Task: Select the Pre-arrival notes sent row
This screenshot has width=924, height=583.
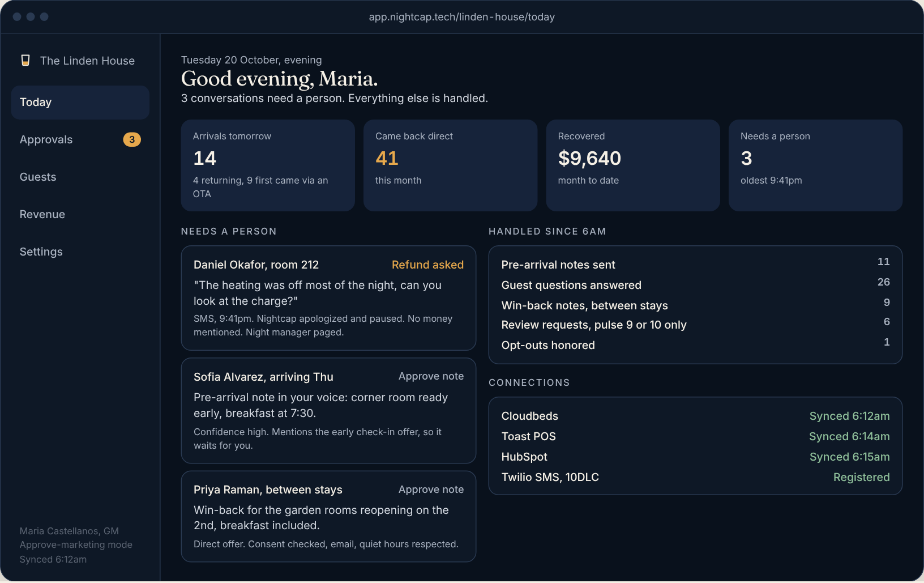Action: [695, 265]
